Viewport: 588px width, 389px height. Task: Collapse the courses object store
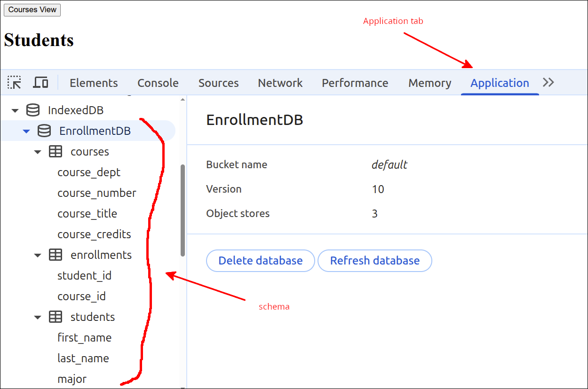[x=38, y=151]
